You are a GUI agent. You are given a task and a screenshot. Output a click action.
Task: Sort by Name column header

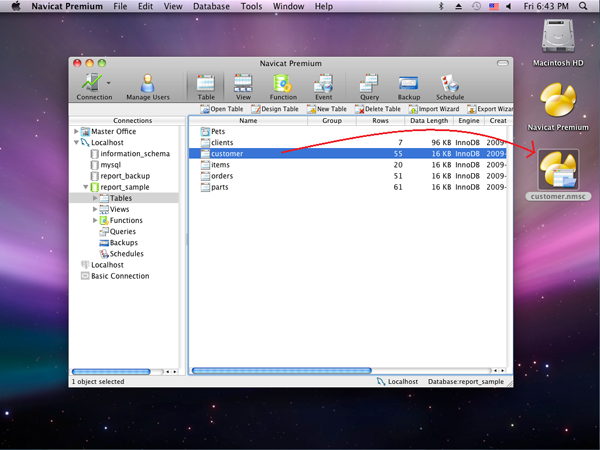(x=248, y=121)
